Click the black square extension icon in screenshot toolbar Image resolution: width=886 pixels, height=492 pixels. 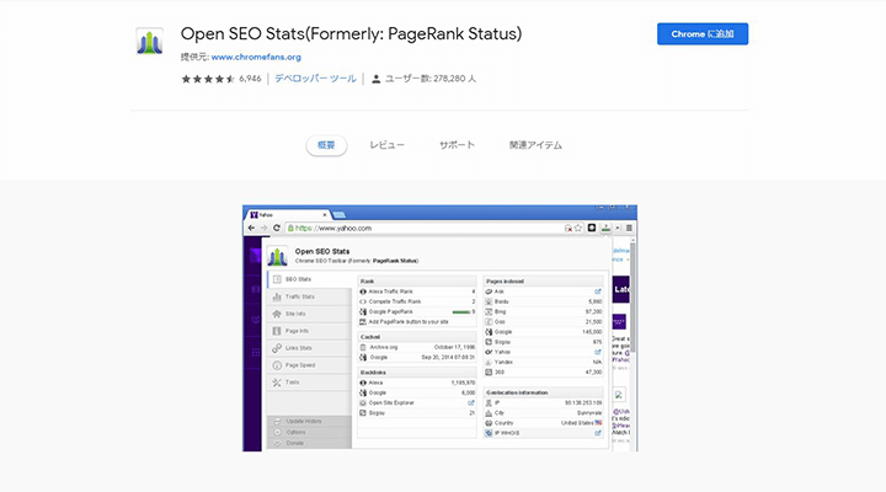[592, 228]
